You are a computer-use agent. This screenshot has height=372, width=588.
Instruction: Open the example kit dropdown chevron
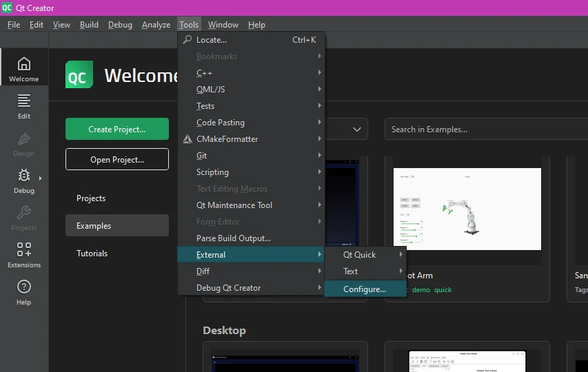tap(357, 130)
